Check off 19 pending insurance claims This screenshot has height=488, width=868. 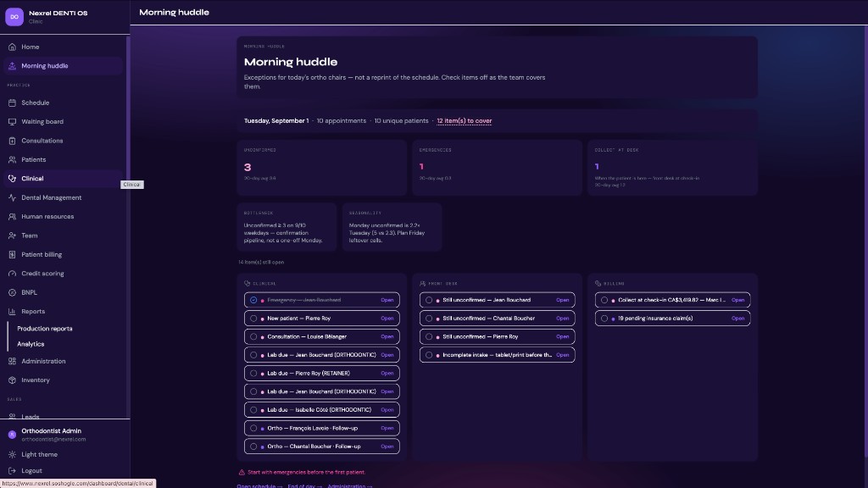click(604, 319)
